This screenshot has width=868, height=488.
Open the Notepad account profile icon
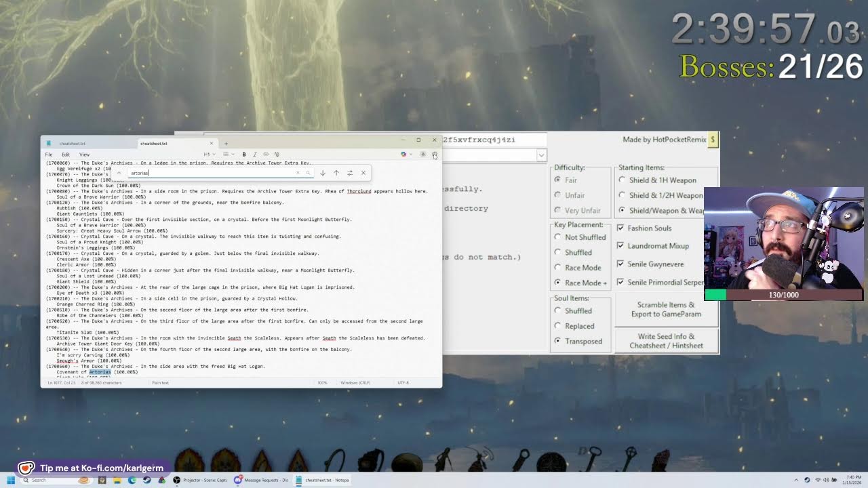click(422, 155)
